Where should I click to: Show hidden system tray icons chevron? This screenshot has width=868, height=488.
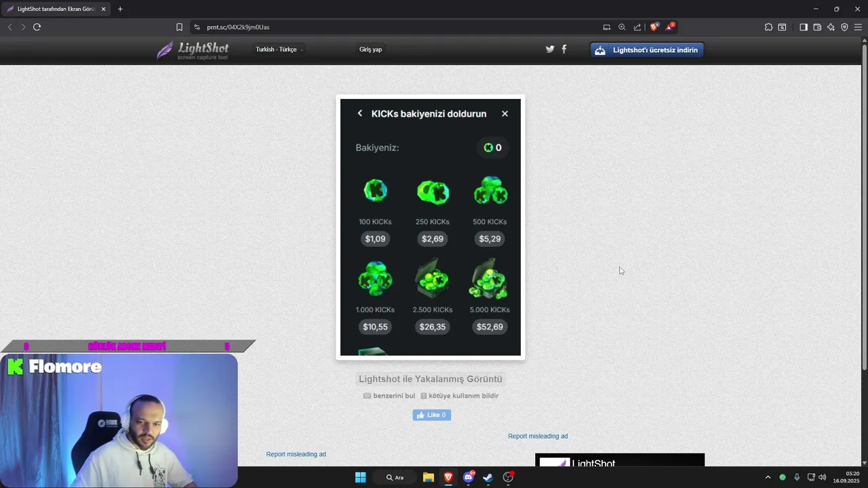coord(768,477)
